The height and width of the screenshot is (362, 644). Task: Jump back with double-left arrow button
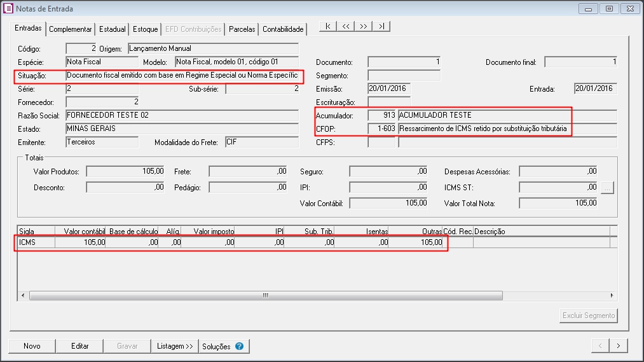click(345, 27)
